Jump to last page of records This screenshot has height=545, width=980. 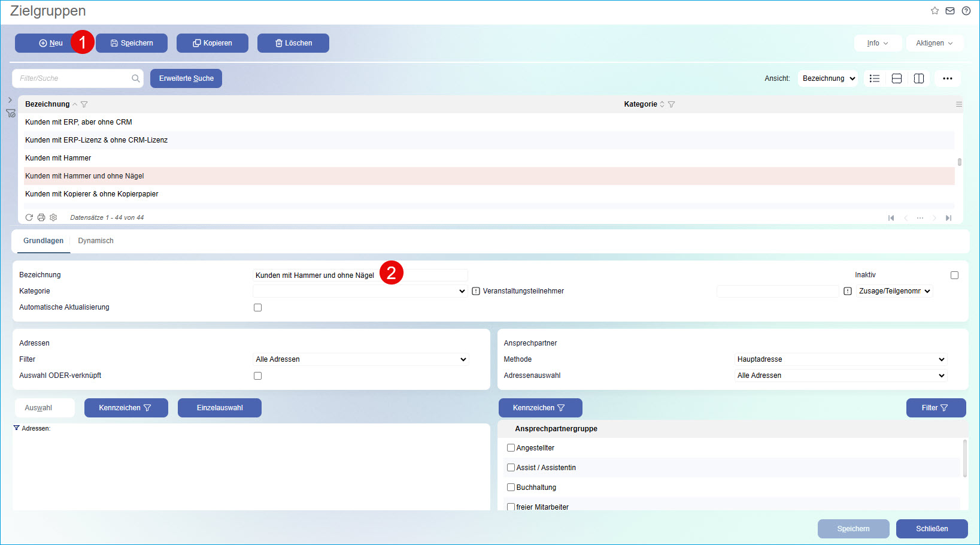(948, 218)
